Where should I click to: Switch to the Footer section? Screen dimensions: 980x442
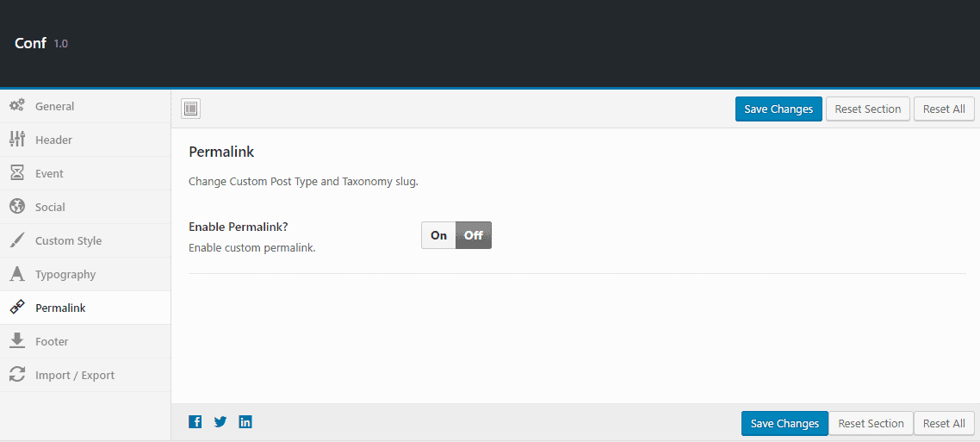click(52, 341)
